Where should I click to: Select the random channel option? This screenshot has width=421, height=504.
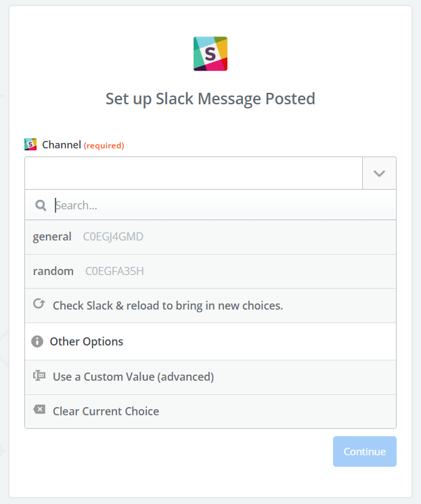(53, 271)
